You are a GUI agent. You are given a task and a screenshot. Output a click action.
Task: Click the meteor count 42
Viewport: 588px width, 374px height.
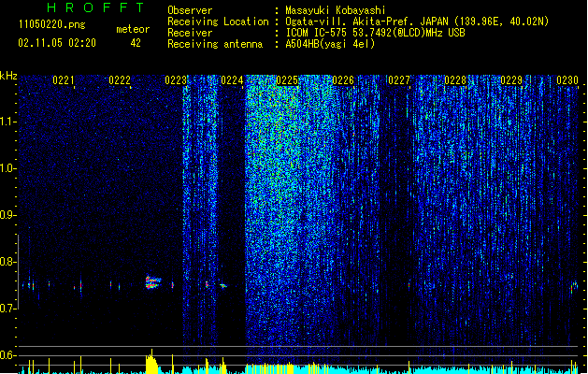click(136, 43)
